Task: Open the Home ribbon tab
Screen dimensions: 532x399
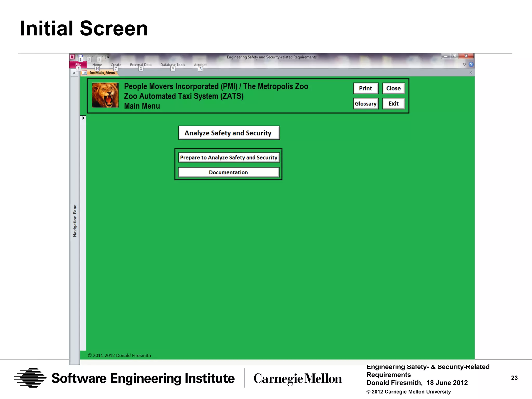Action: point(97,65)
